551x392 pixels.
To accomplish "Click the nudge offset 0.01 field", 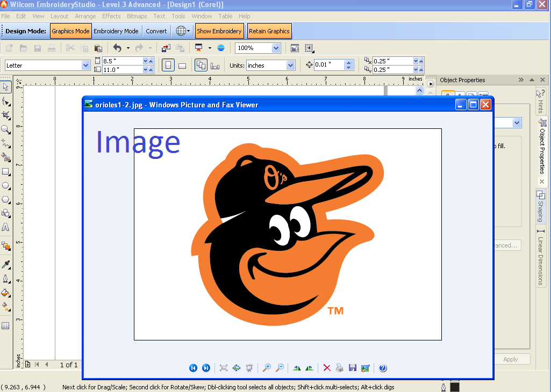I will [x=329, y=64].
